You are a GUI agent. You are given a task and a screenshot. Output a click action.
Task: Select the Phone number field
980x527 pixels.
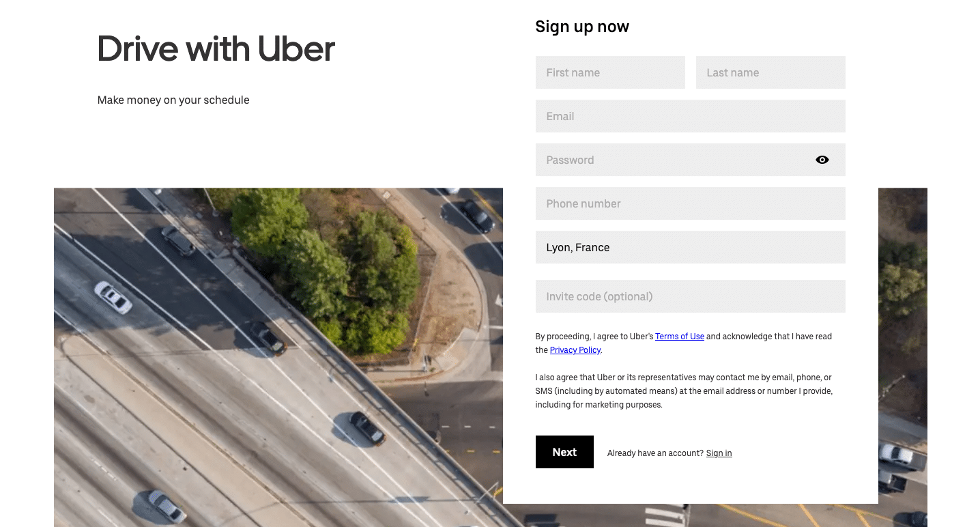[x=691, y=203]
